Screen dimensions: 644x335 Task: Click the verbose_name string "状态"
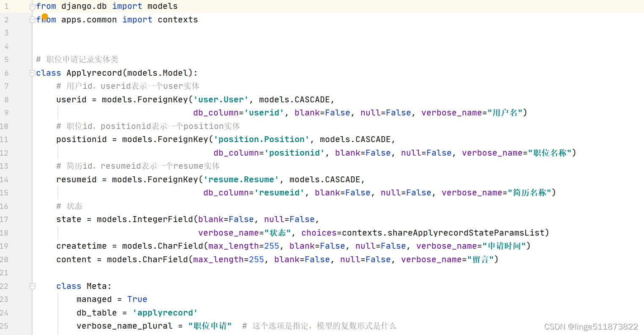(278, 233)
